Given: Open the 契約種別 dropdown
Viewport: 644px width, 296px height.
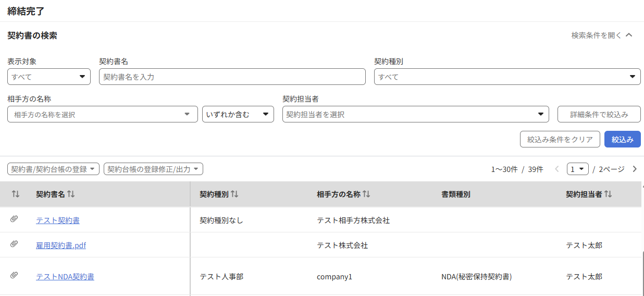Looking at the screenshot, I should pyautogui.click(x=507, y=77).
